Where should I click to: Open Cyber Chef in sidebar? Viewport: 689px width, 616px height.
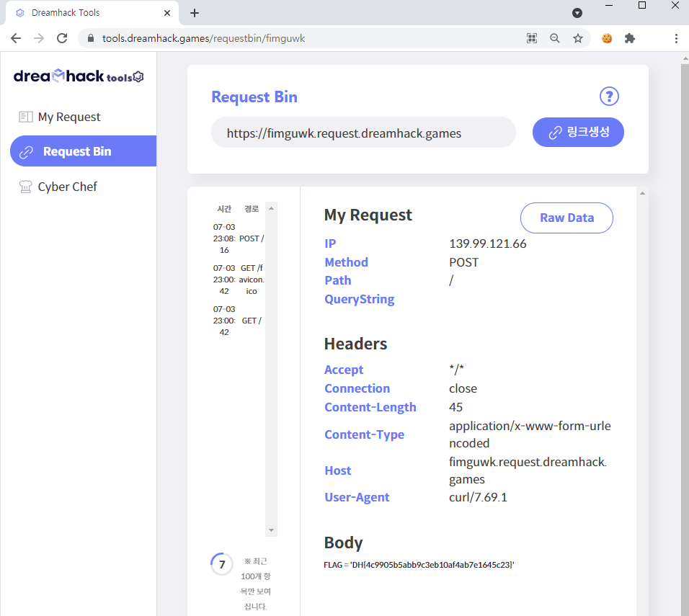pos(67,187)
